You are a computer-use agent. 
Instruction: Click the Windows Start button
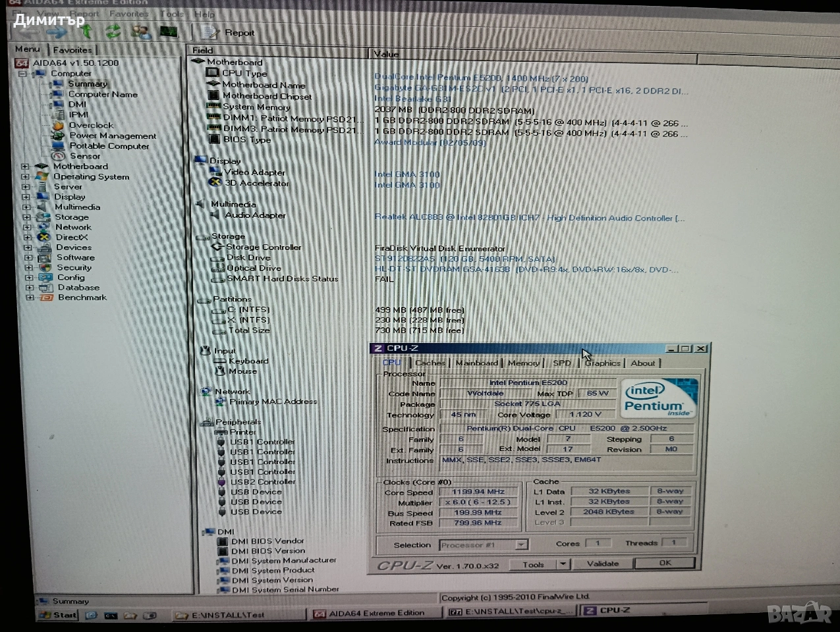58,615
